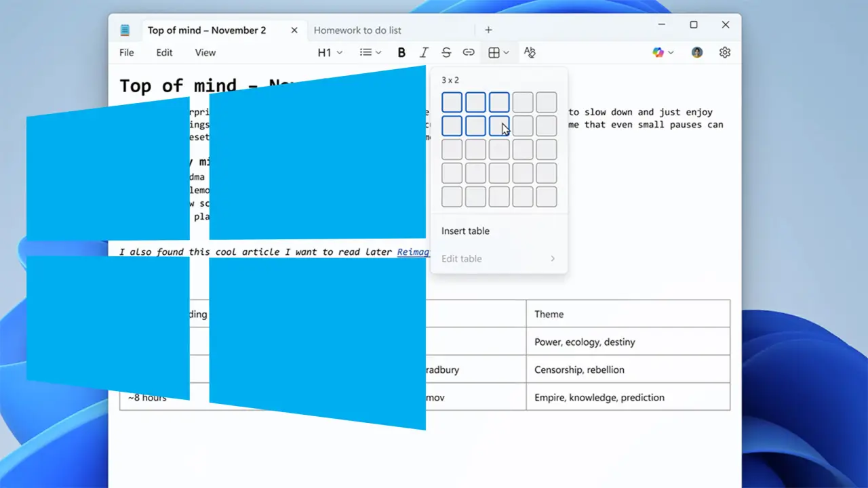Expand the H1 heading style dropdown

coord(330,52)
